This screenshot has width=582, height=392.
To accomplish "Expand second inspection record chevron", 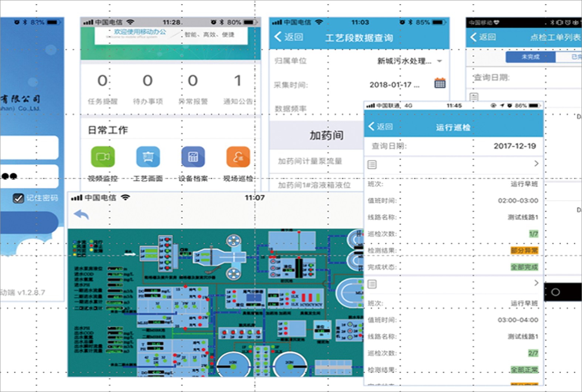I will point(536,283).
